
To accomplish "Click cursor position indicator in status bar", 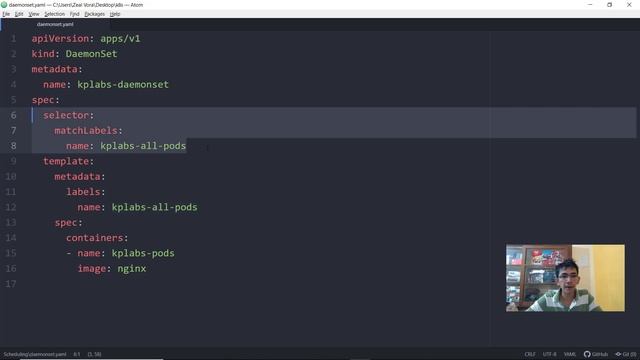I will click(77, 354).
